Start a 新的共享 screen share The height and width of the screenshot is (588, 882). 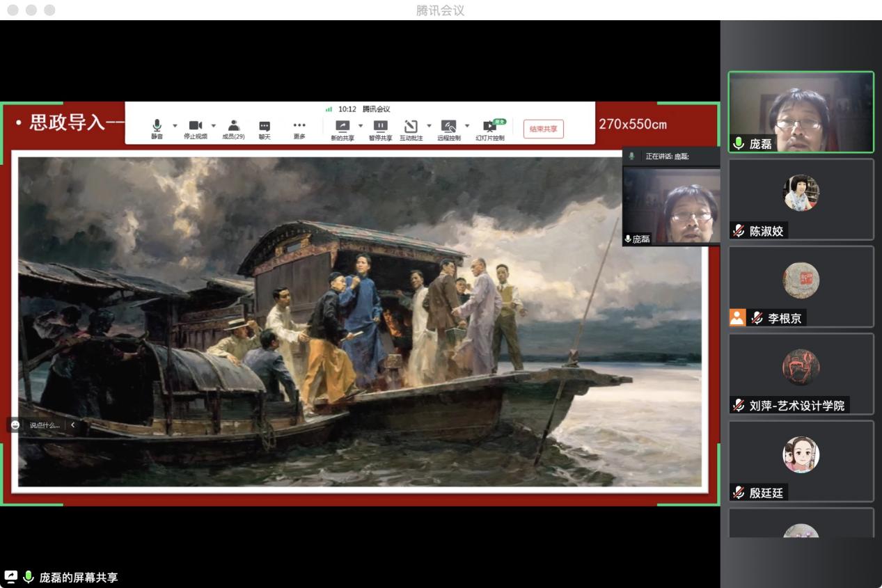click(342, 127)
